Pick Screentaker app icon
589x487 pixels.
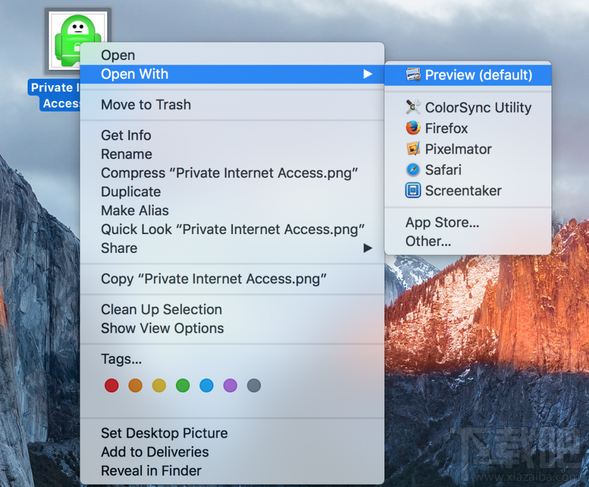(413, 191)
